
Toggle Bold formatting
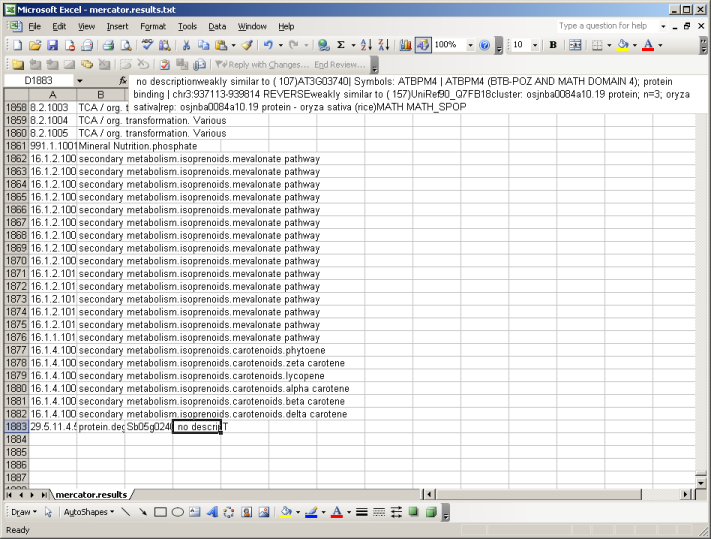553,45
